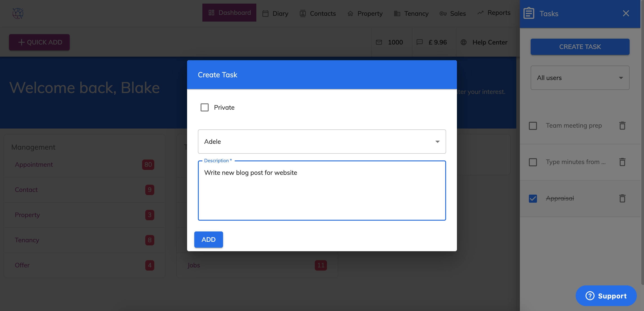Switch to the Dashboard tab
Viewport: 644px width, 311px height.
point(229,13)
